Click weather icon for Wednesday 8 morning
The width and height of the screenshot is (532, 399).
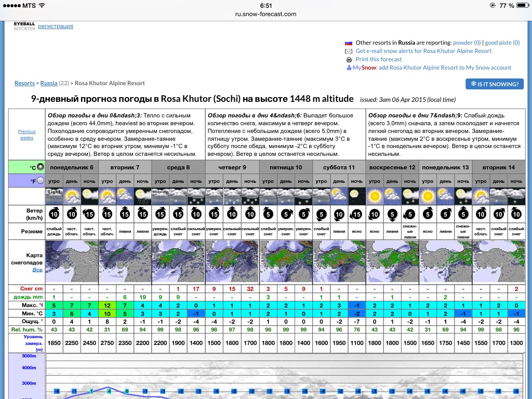click(x=160, y=196)
